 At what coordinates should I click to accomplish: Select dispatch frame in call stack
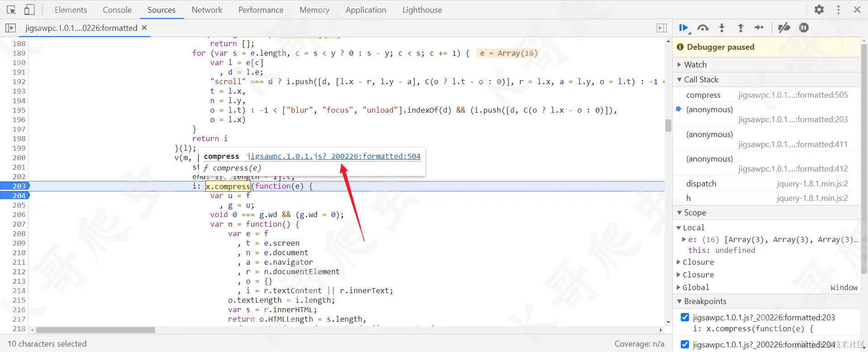point(767,184)
